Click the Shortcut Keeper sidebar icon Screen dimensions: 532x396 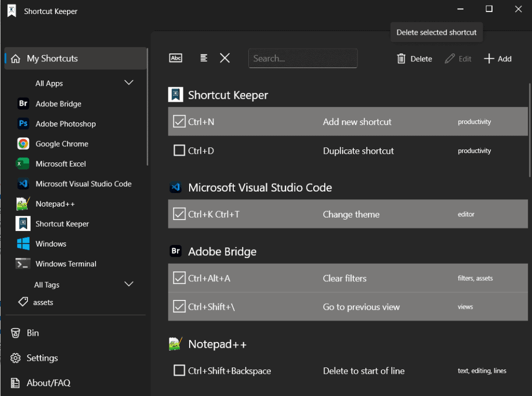click(23, 223)
